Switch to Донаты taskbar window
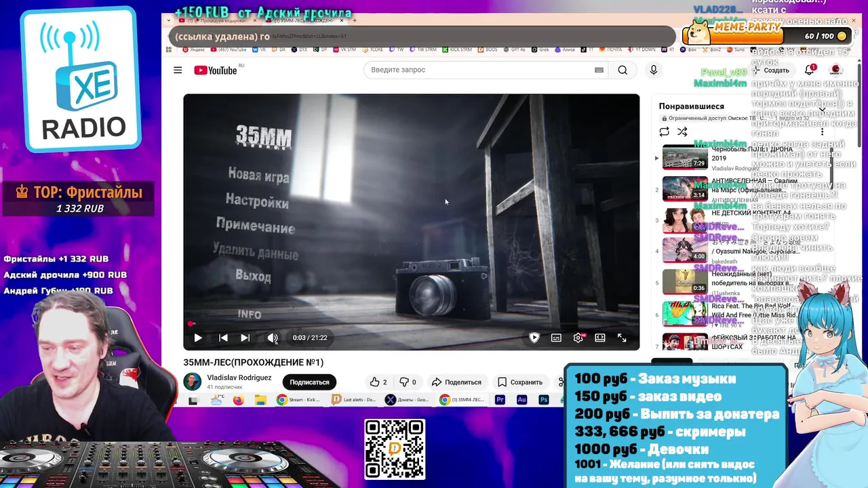Screen dimensions: 868x488 pos(408,400)
